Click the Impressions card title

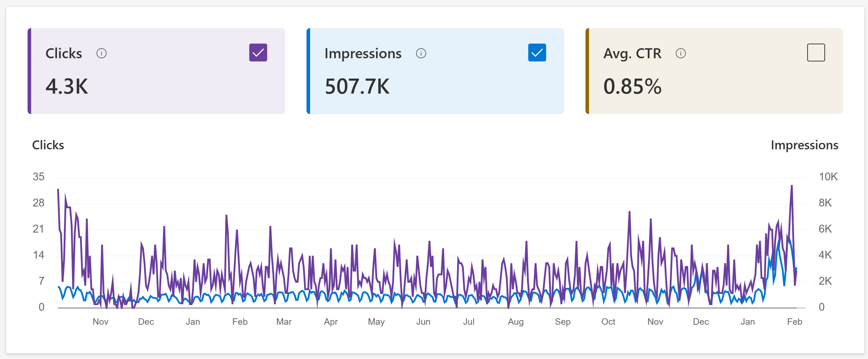(363, 54)
